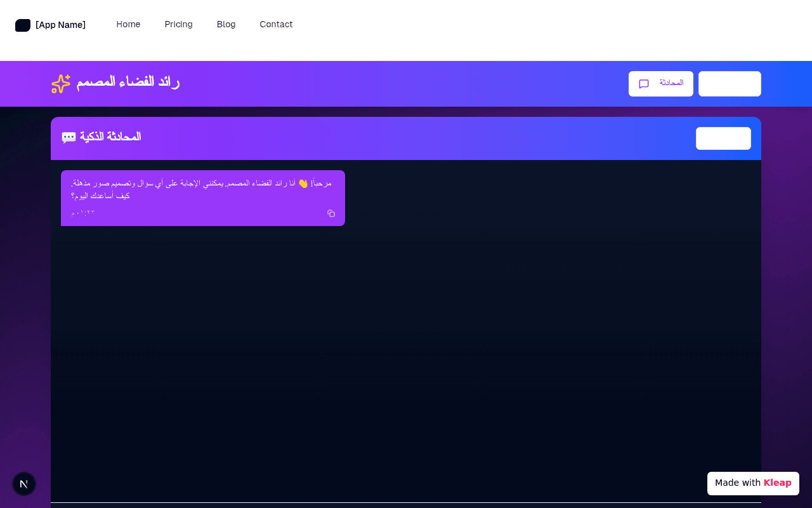Open the Contact page
The image size is (812, 508).
click(x=276, y=24)
